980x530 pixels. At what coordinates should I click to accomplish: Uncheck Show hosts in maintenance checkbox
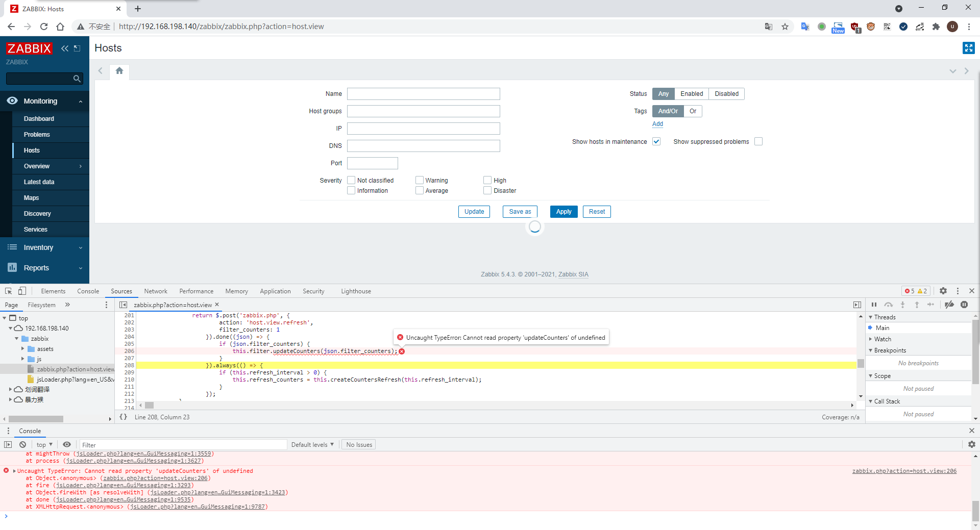click(x=656, y=141)
